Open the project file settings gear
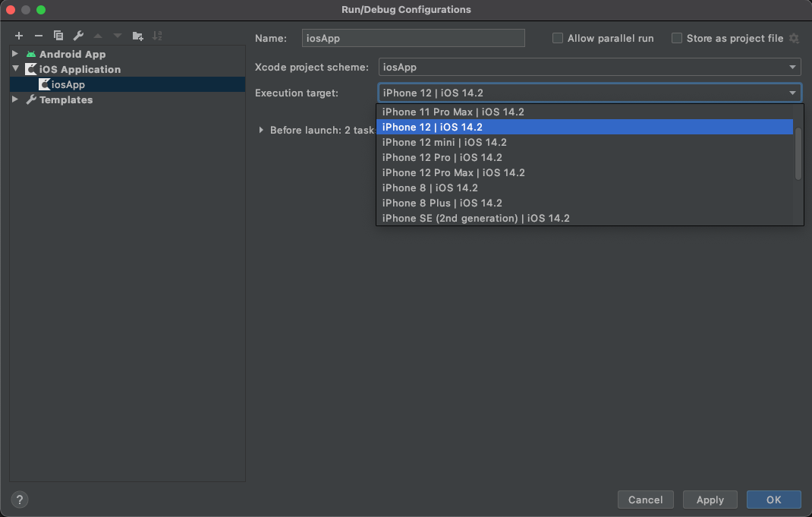This screenshot has width=812, height=517. (x=794, y=38)
